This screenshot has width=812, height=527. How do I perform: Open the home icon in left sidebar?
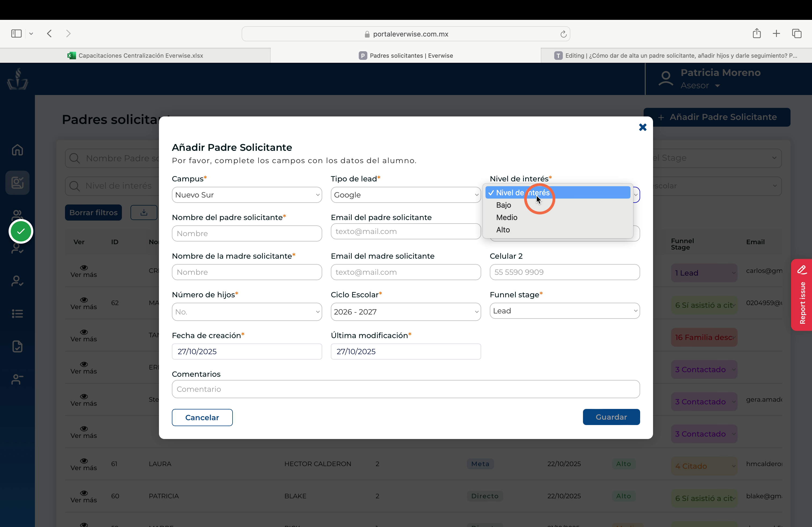17,150
